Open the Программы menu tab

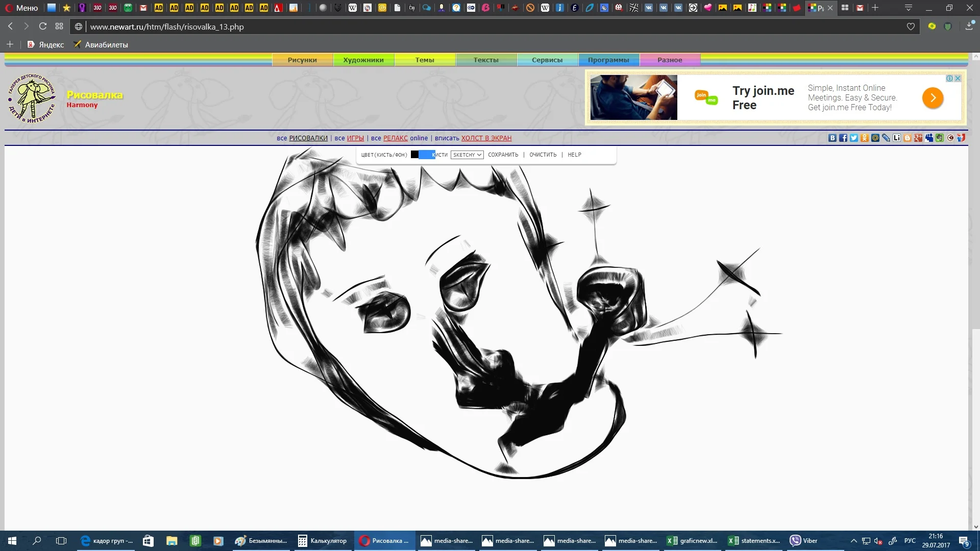pyautogui.click(x=608, y=60)
